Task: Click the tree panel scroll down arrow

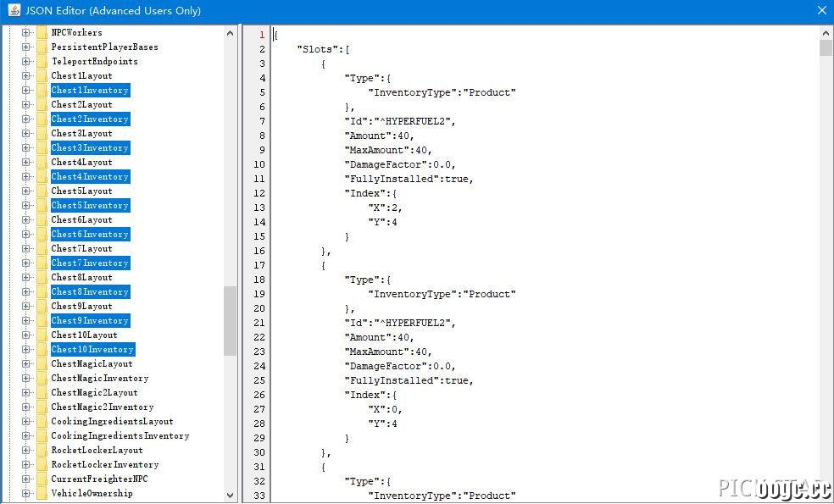Action: click(x=230, y=495)
